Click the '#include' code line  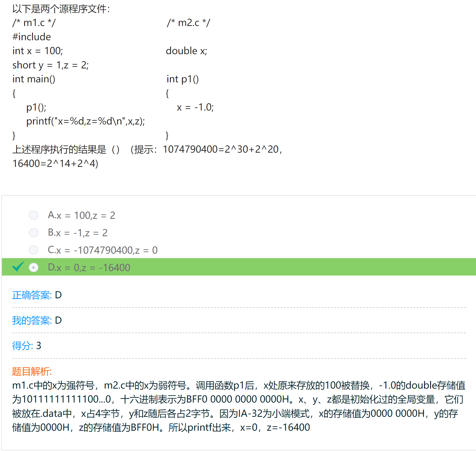coord(32,37)
